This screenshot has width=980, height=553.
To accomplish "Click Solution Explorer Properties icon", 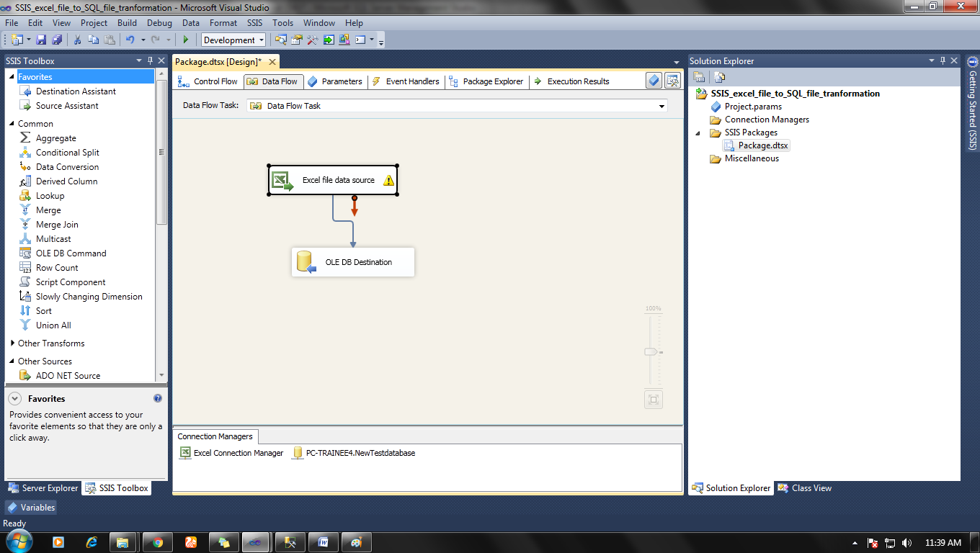I will (699, 77).
